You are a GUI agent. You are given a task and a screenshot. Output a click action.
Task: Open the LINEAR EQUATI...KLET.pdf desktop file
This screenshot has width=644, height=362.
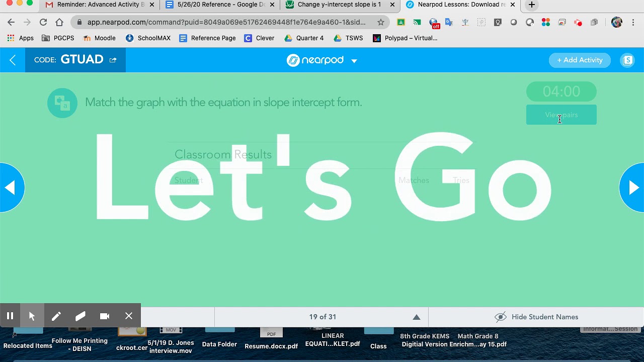(333, 338)
